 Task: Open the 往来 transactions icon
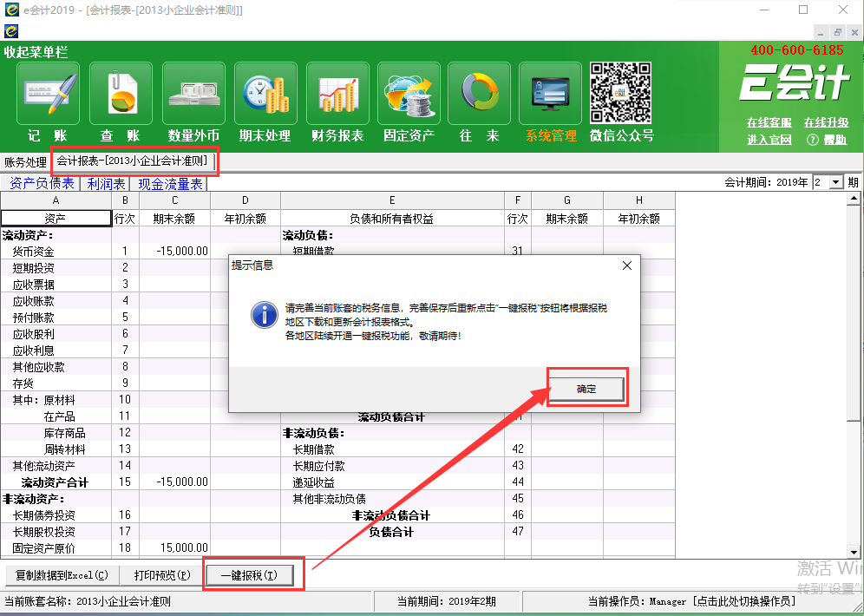pyautogui.click(x=480, y=94)
